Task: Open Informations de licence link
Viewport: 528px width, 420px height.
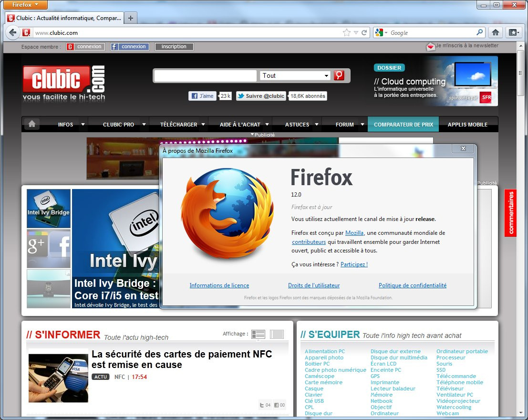Action: tap(219, 285)
